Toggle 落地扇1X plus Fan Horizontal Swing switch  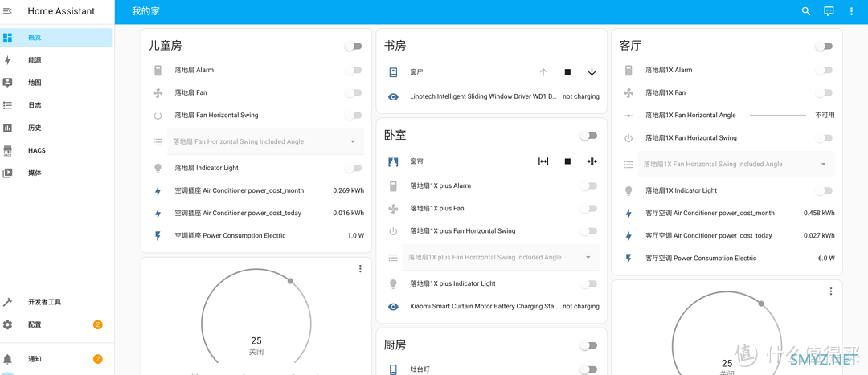point(588,231)
